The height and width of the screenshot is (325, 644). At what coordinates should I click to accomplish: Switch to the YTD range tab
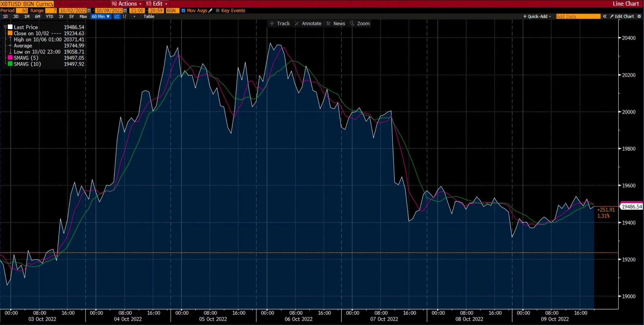coord(49,17)
